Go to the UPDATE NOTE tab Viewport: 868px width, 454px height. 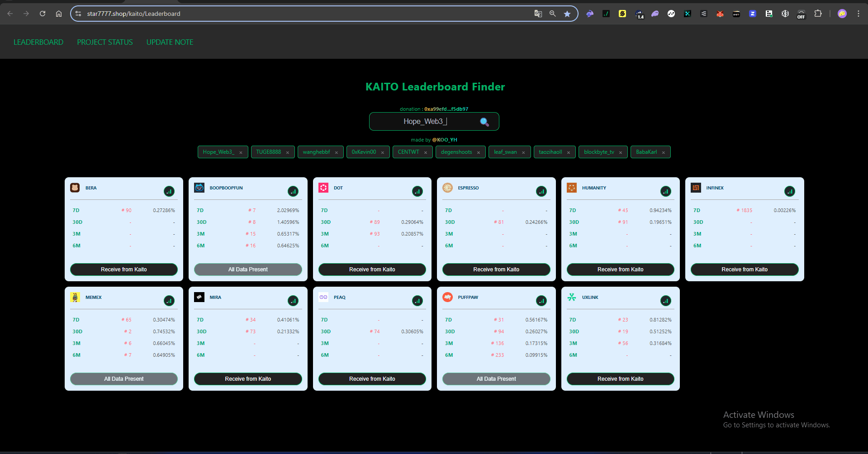tap(170, 42)
